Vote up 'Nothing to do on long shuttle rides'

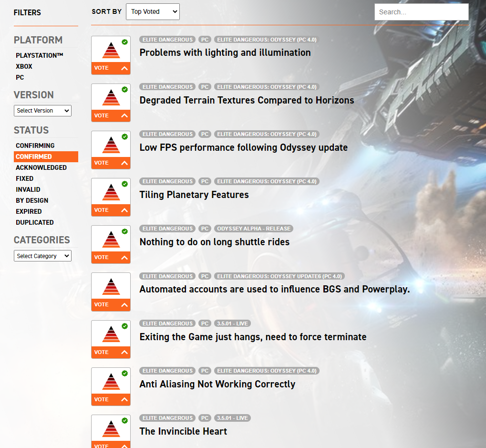click(111, 257)
